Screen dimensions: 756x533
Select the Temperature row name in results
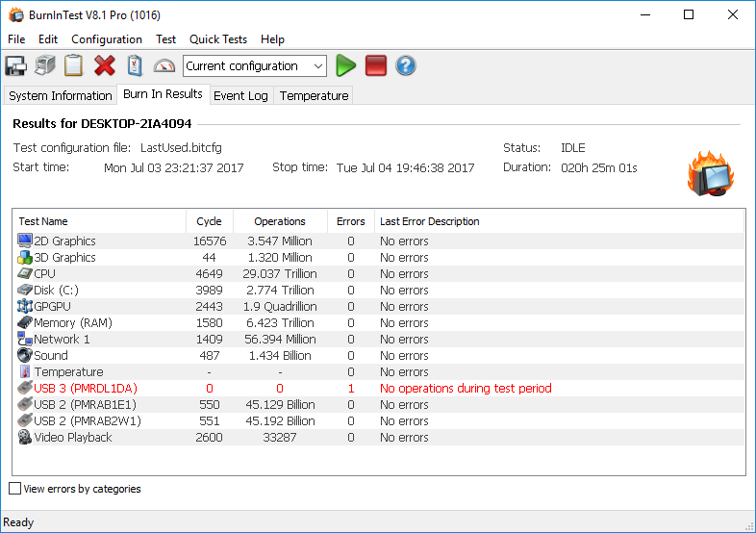[68, 372]
